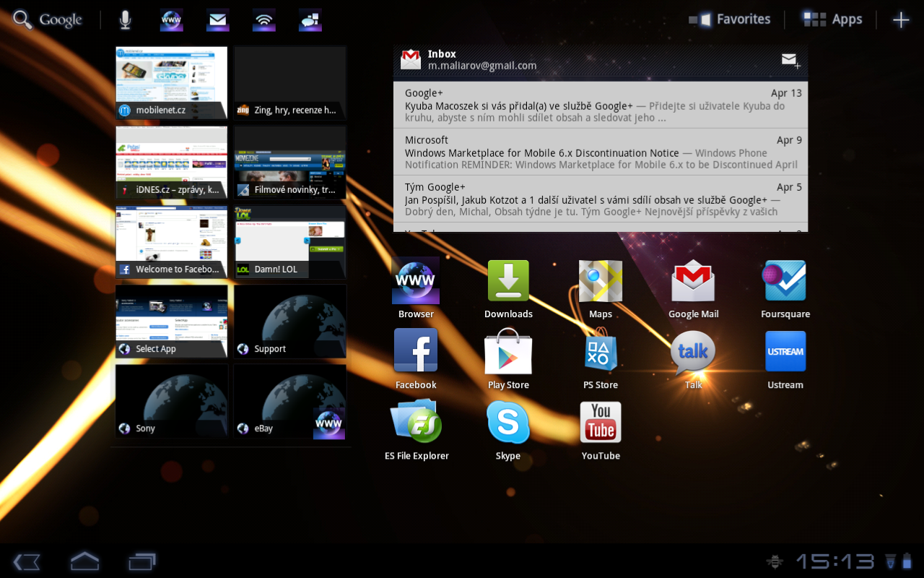Compose a new email from the Gmail widget
This screenshot has width=924, height=578.
790,61
